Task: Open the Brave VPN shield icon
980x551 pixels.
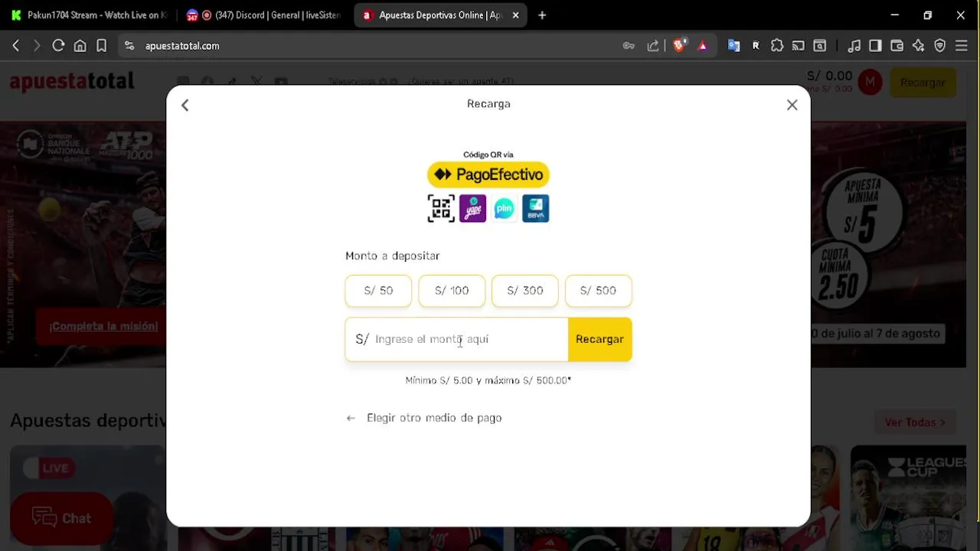Action: (940, 46)
